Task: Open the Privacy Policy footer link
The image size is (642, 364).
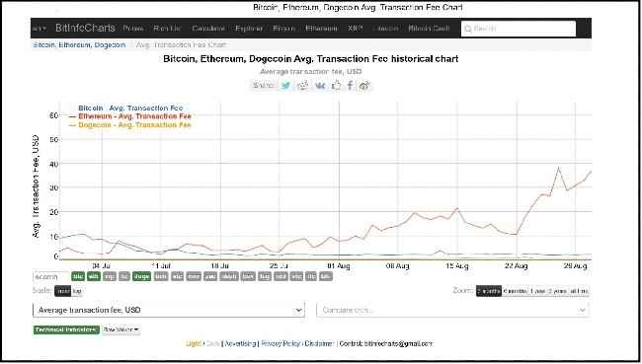Action: tap(281, 343)
